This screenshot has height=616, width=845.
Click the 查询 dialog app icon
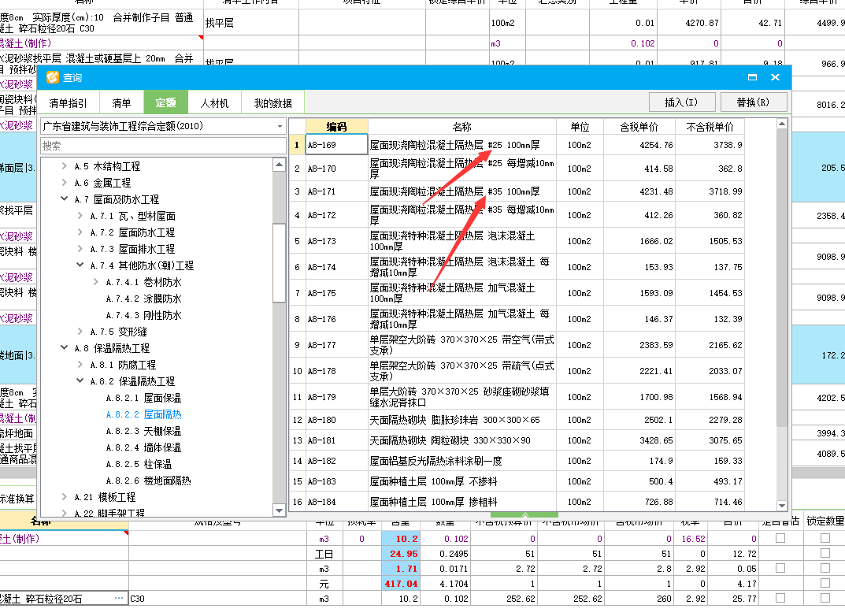click(x=52, y=78)
